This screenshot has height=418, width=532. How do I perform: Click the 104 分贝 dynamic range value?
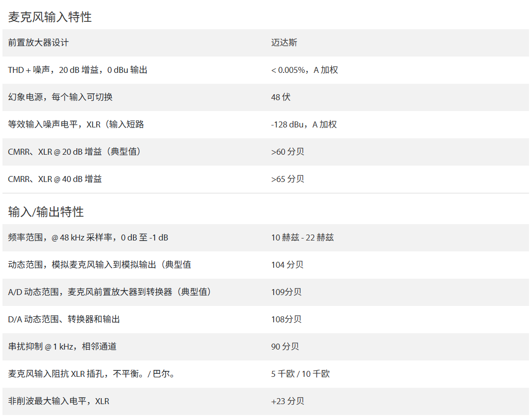coord(287,265)
